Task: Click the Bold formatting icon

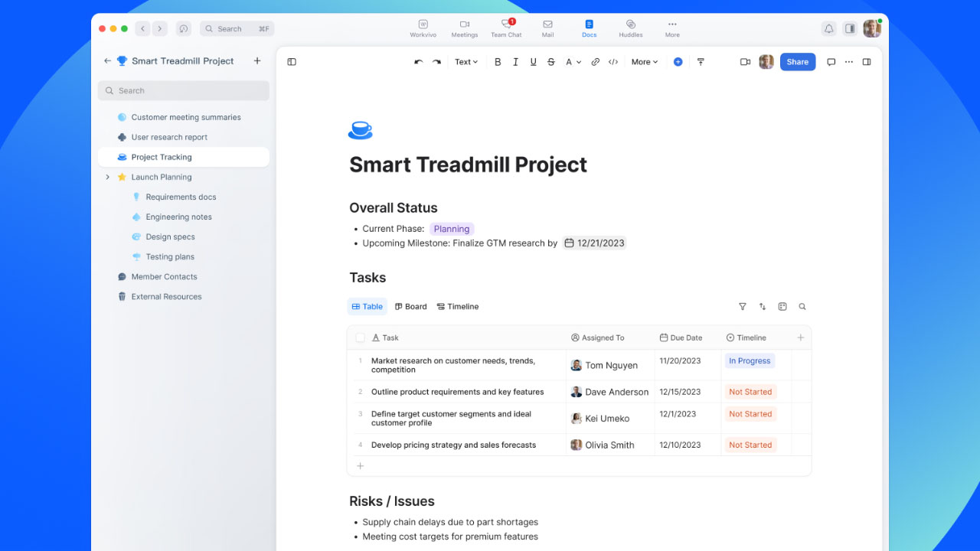Action: pyautogui.click(x=498, y=62)
